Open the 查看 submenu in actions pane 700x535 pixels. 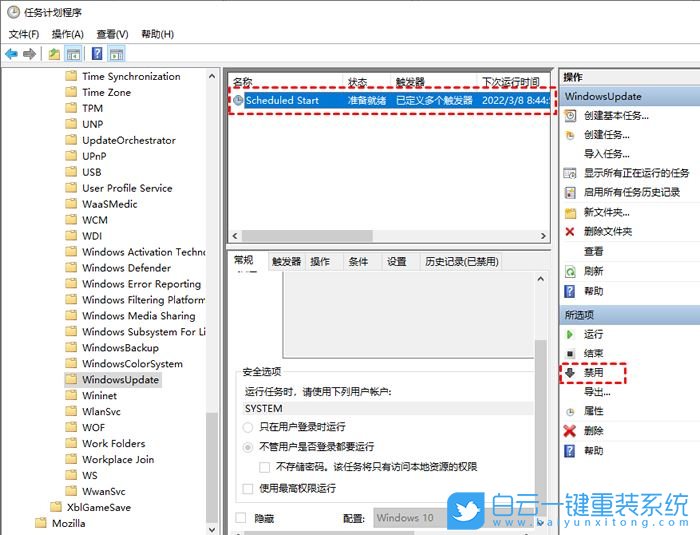click(x=593, y=251)
